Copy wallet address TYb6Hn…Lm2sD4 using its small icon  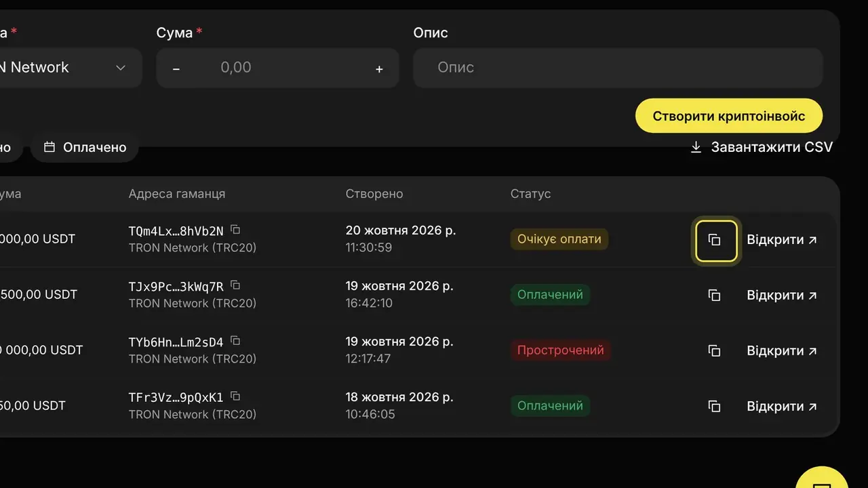(x=235, y=340)
